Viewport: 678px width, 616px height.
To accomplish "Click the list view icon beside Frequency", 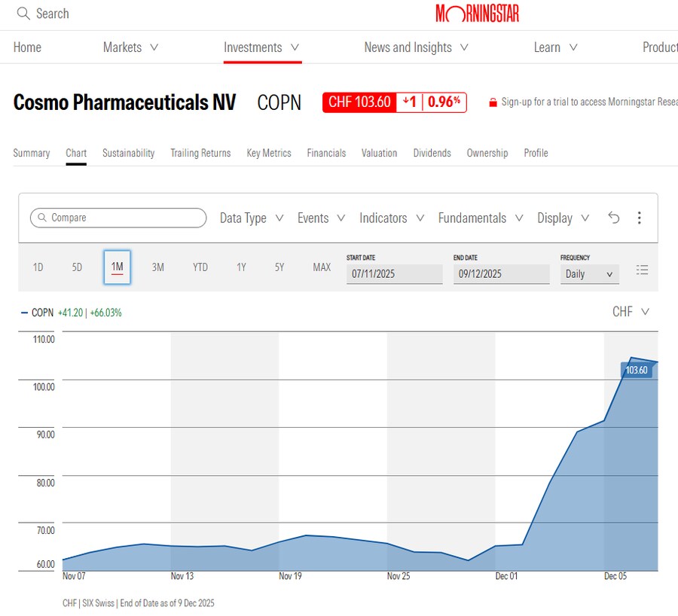I will 642,270.
